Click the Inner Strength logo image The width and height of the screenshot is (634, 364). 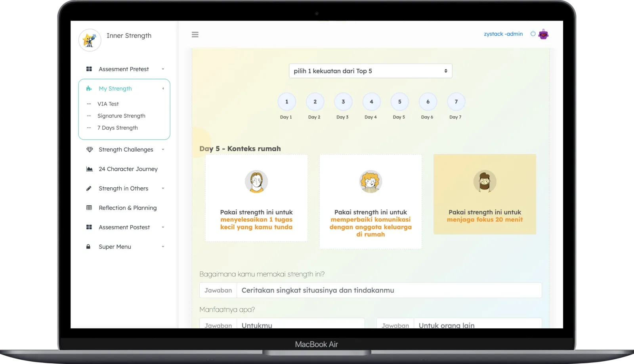[x=90, y=40]
